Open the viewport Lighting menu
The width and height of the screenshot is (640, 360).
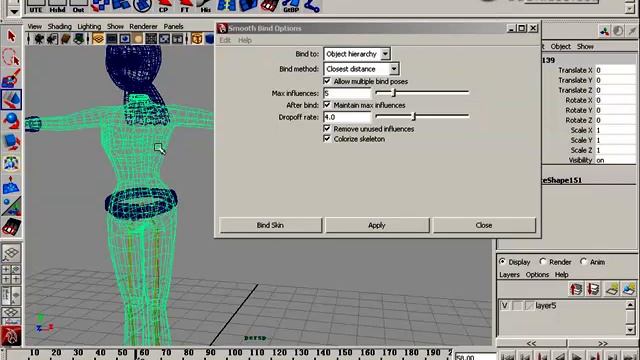(89, 27)
